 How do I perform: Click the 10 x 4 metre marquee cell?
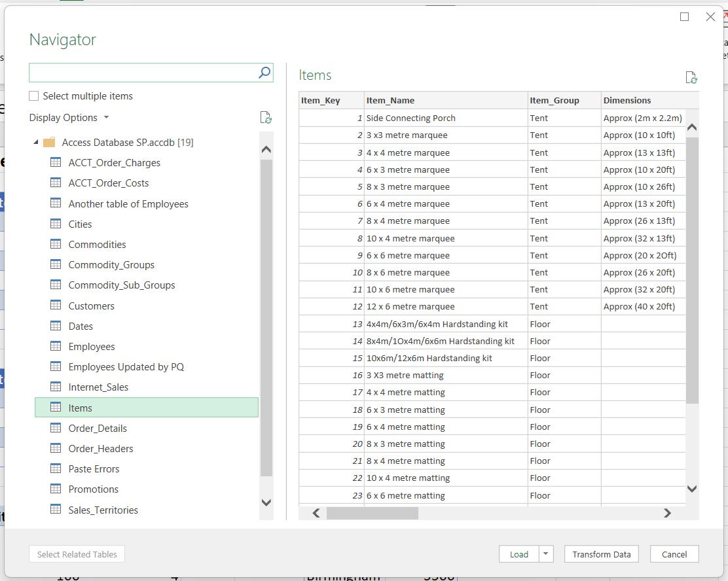[x=446, y=238]
